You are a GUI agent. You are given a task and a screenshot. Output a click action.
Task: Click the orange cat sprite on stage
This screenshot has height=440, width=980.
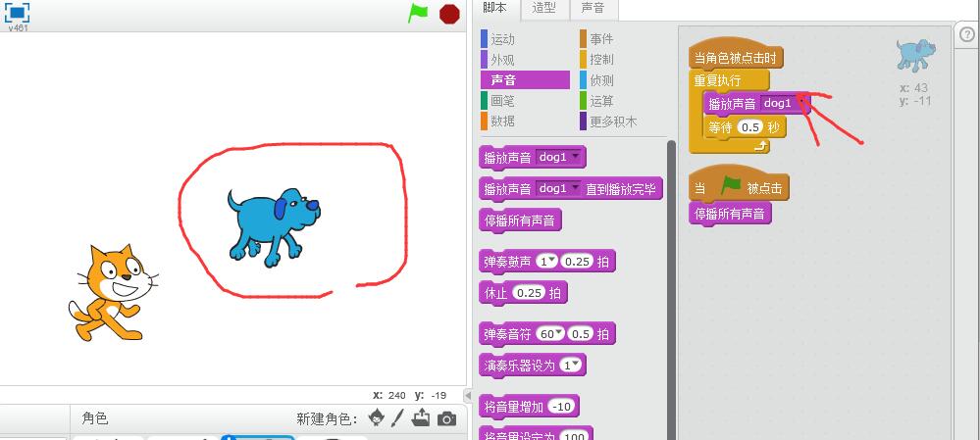(111, 293)
